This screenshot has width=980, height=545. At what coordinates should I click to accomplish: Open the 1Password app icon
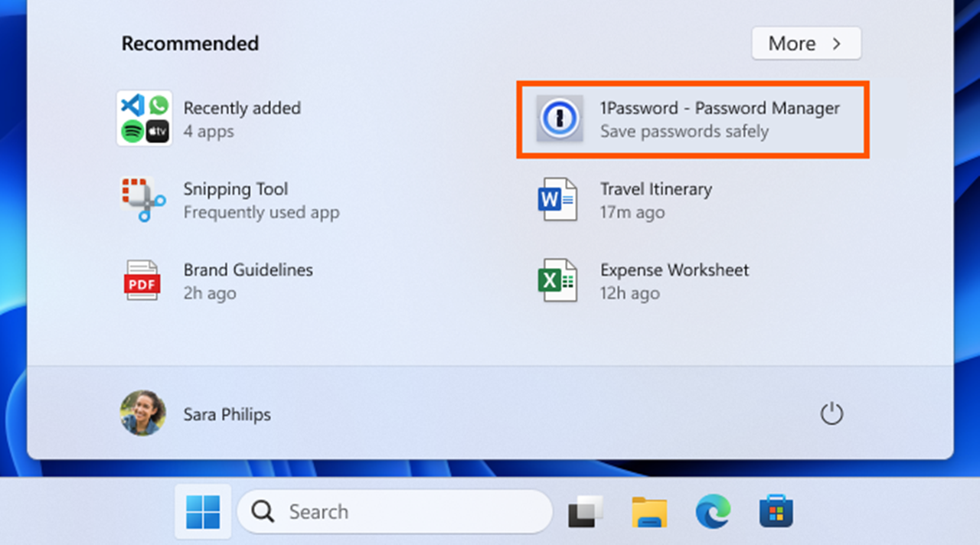point(559,119)
